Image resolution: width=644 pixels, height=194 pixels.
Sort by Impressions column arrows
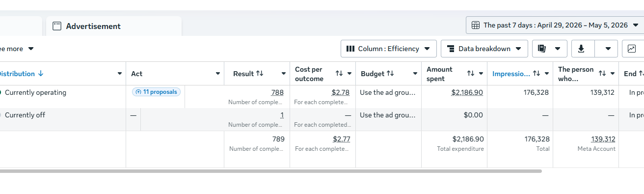(537, 74)
